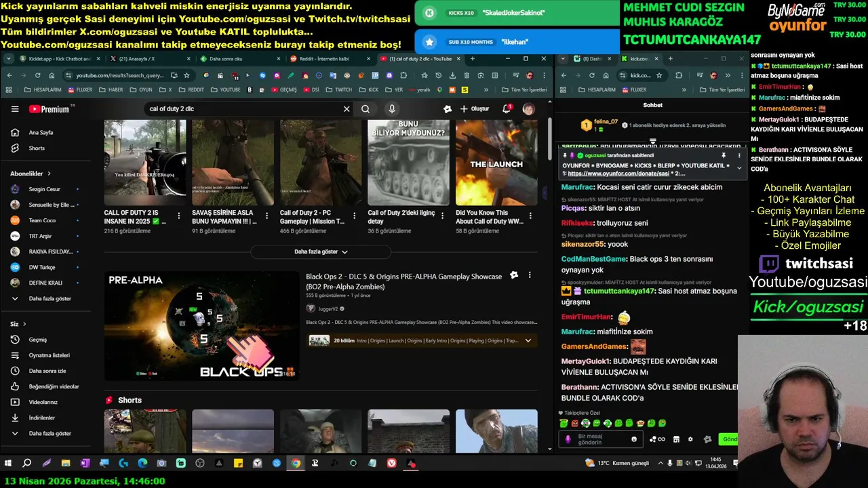Open Tüm Yer İşaretleri folder in left browser
868x488 pixels.
pyautogui.click(x=524, y=89)
